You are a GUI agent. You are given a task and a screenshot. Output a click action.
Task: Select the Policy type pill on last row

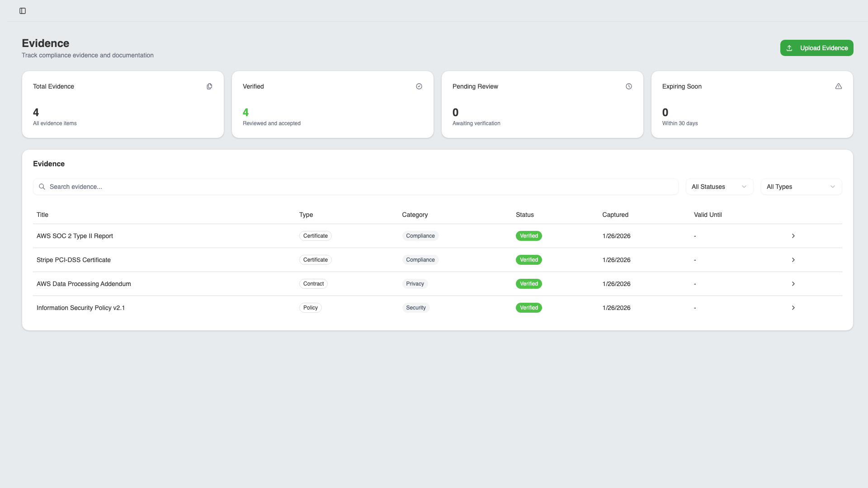tap(310, 308)
